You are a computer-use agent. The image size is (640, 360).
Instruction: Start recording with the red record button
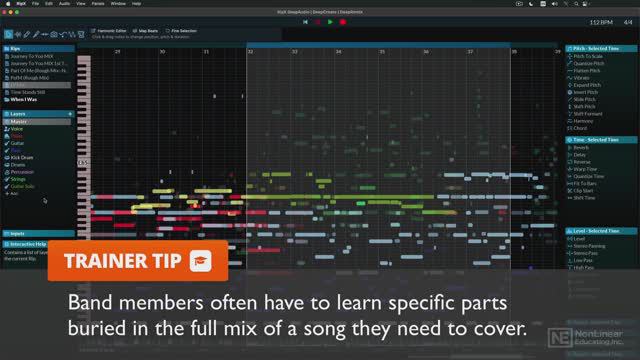pos(343,22)
